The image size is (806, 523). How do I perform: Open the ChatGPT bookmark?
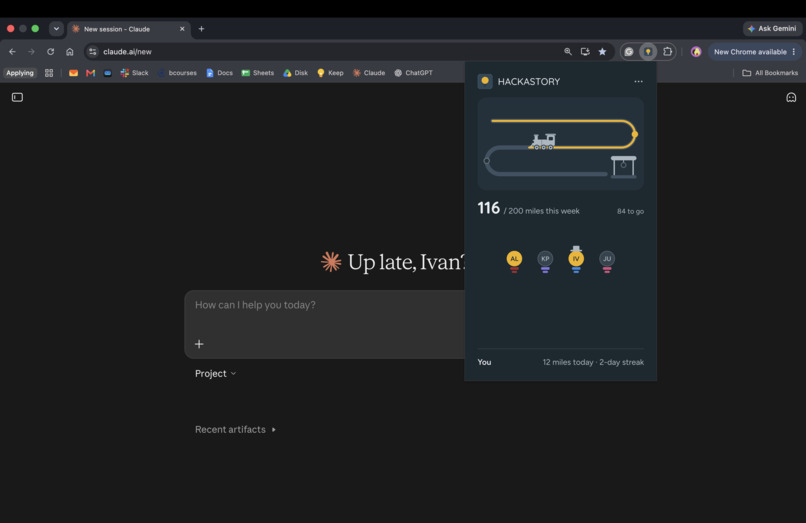tap(413, 73)
